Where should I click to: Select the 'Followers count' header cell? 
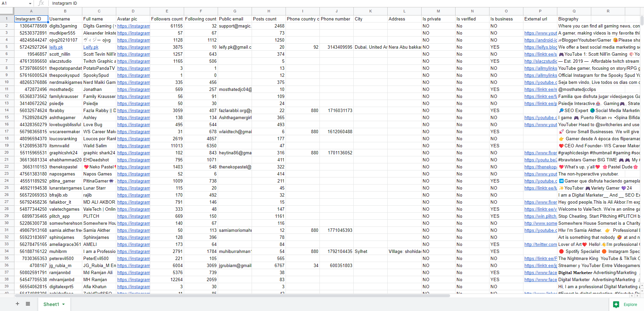tap(167, 19)
